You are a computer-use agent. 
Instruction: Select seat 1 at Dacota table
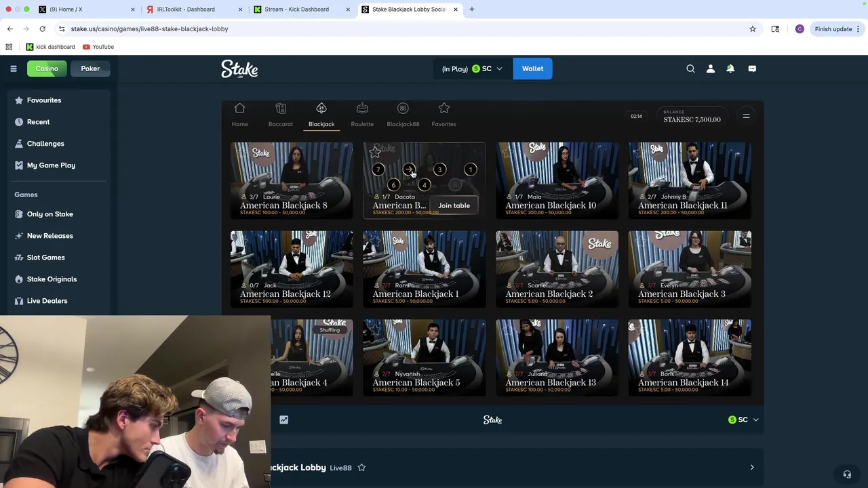click(x=470, y=169)
